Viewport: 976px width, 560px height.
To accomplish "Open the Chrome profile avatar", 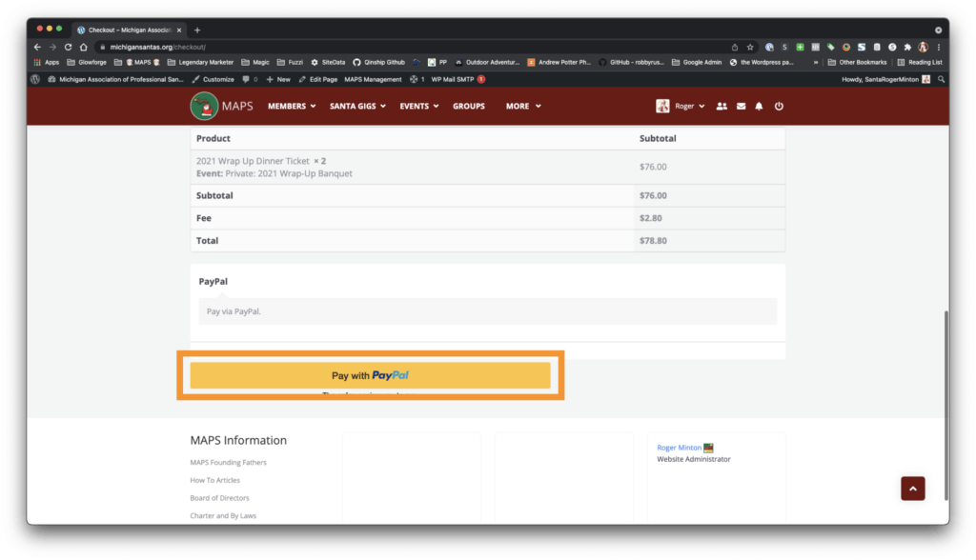I will pyautogui.click(x=923, y=48).
